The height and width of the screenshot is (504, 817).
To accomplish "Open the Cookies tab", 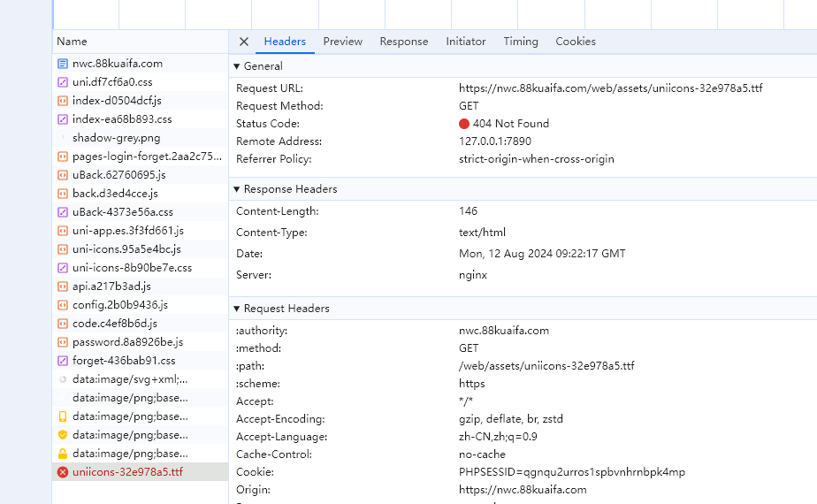I will (x=576, y=42).
